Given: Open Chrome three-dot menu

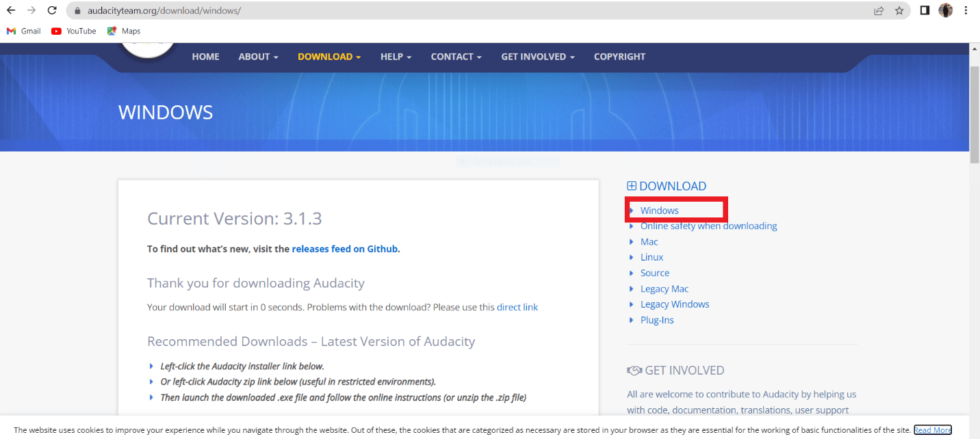Looking at the screenshot, I should coord(966,10).
